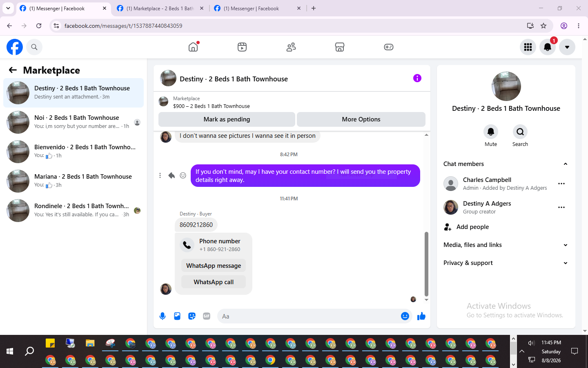React to the contact-number message with emoji

click(183, 175)
